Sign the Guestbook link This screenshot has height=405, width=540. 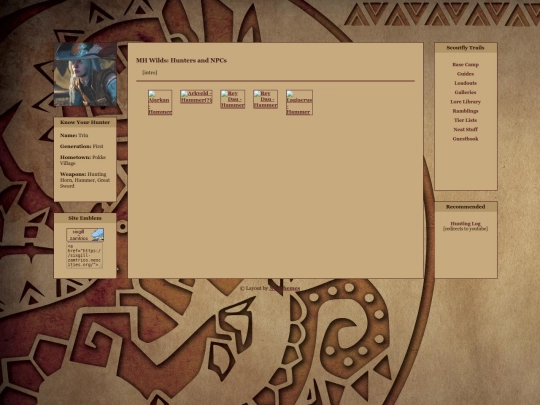[x=465, y=139]
